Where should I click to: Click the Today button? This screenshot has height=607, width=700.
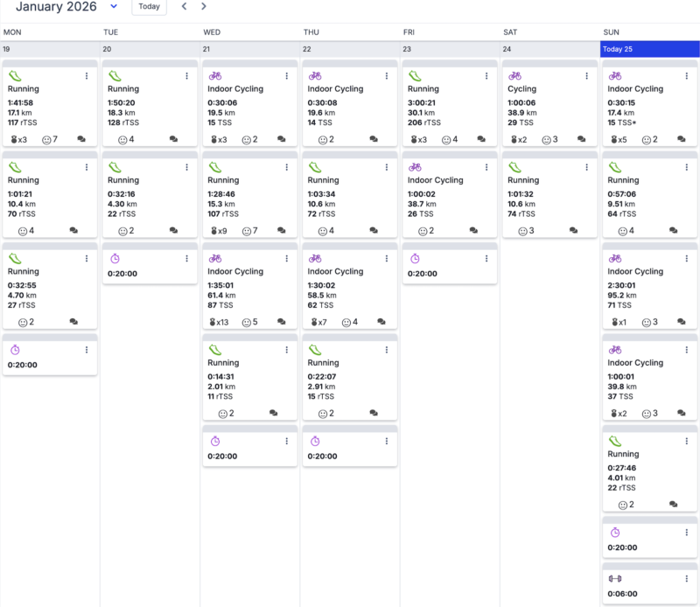pyautogui.click(x=149, y=6)
